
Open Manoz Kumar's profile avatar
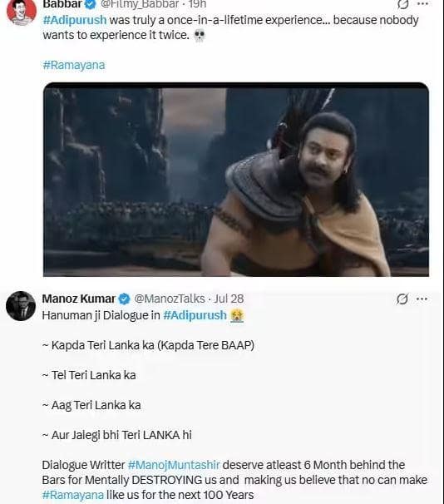tap(21, 306)
